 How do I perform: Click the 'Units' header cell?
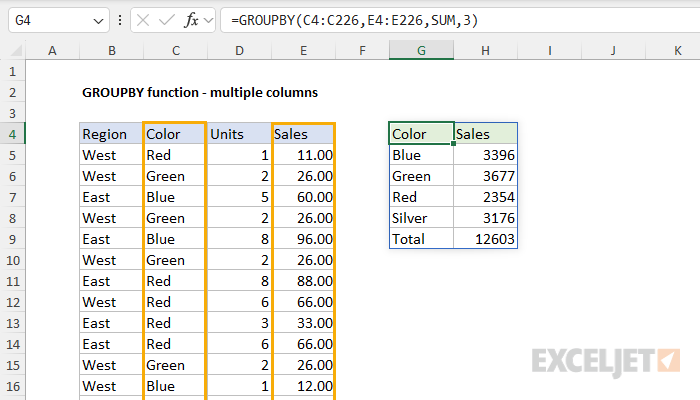click(239, 134)
